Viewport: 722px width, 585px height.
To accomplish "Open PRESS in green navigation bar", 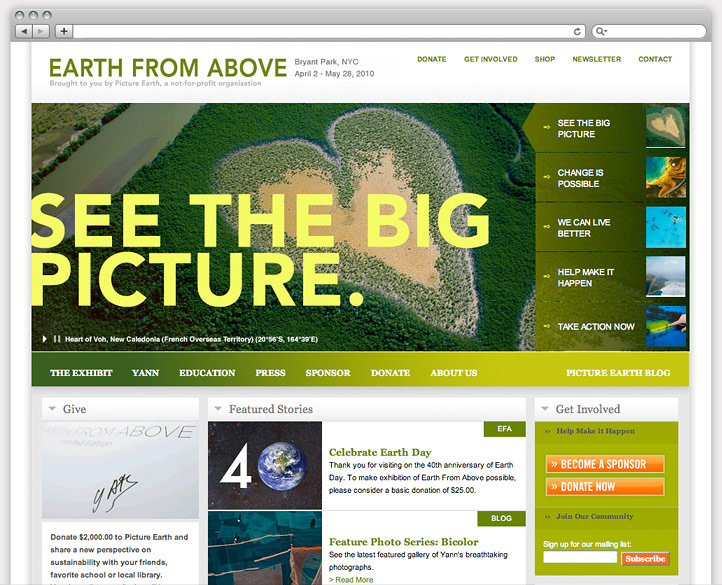I will click(x=270, y=373).
